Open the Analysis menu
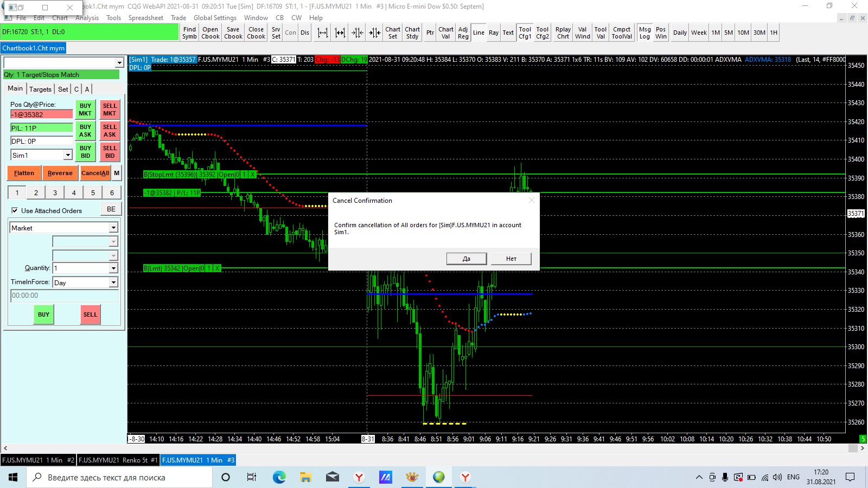868x488 pixels. [x=87, y=18]
